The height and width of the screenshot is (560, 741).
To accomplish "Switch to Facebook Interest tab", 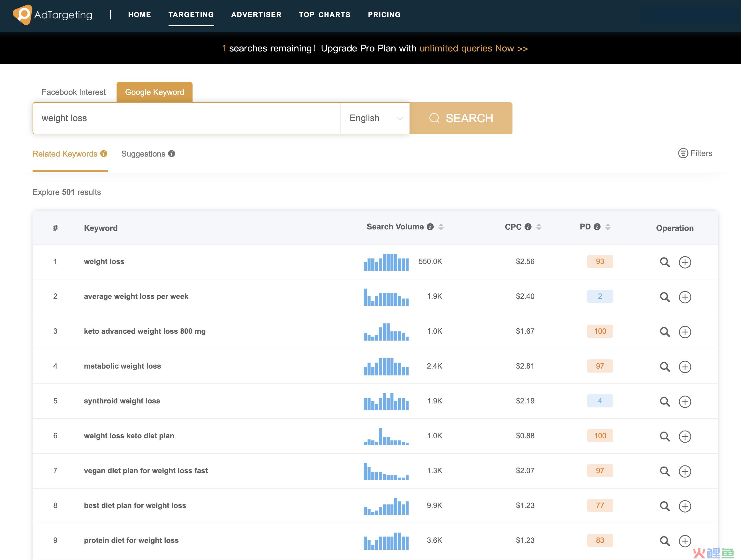I will pyautogui.click(x=74, y=92).
